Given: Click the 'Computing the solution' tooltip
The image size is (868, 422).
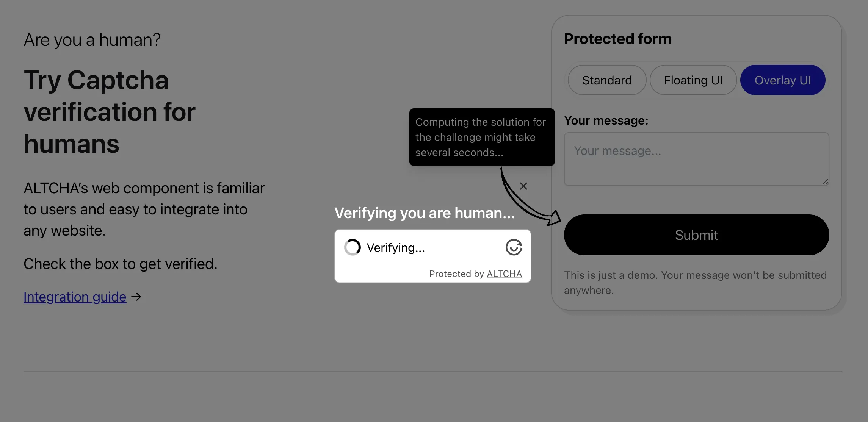Looking at the screenshot, I should (x=482, y=137).
